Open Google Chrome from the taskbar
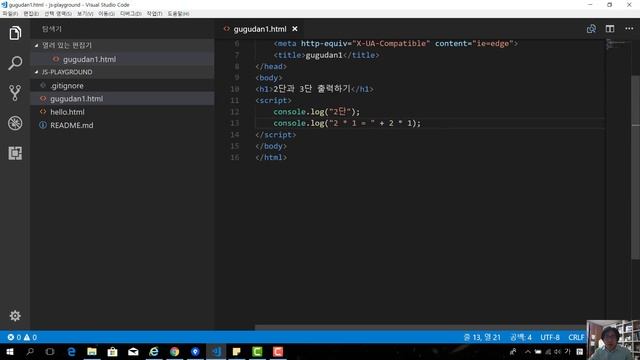 174,351
